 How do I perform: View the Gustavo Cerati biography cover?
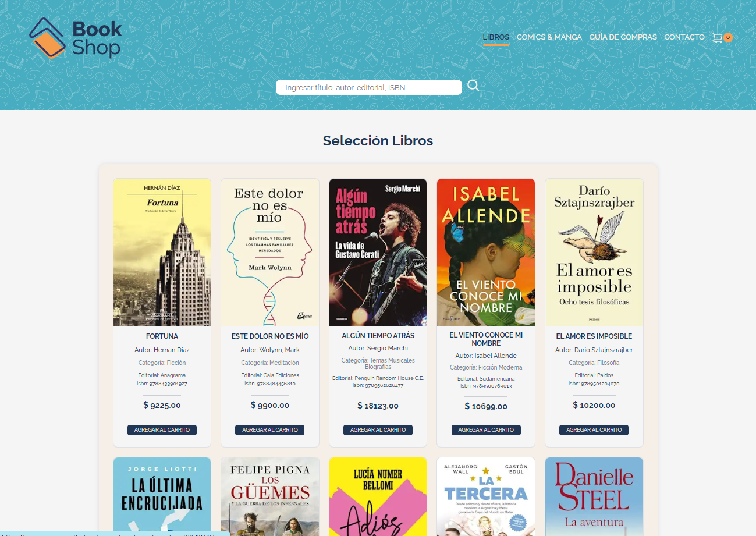point(378,253)
